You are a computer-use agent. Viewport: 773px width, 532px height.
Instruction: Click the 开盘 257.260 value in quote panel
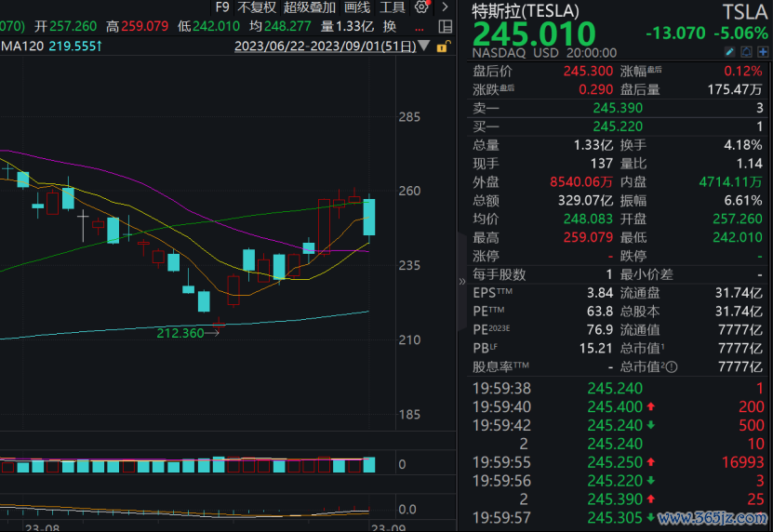(738, 219)
